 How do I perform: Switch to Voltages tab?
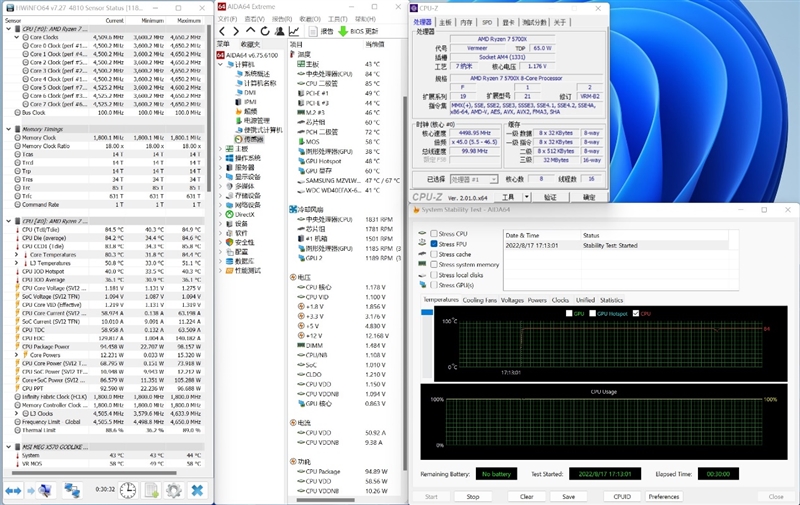pos(512,300)
